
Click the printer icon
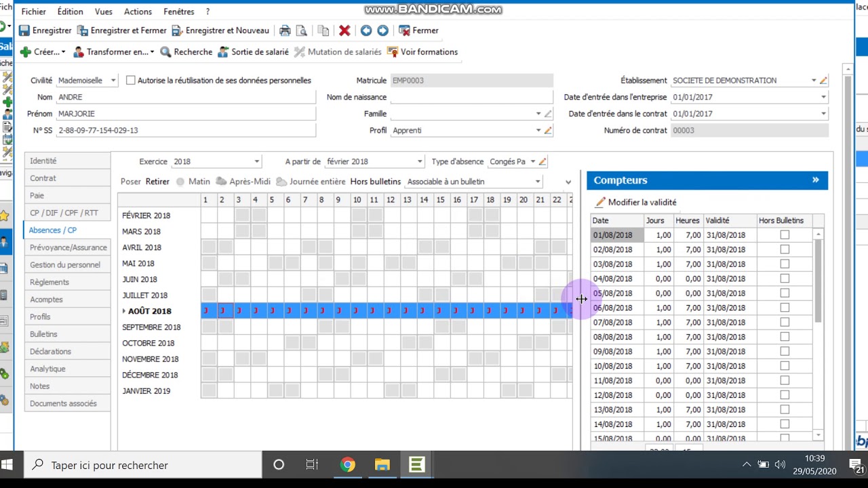tap(285, 30)
